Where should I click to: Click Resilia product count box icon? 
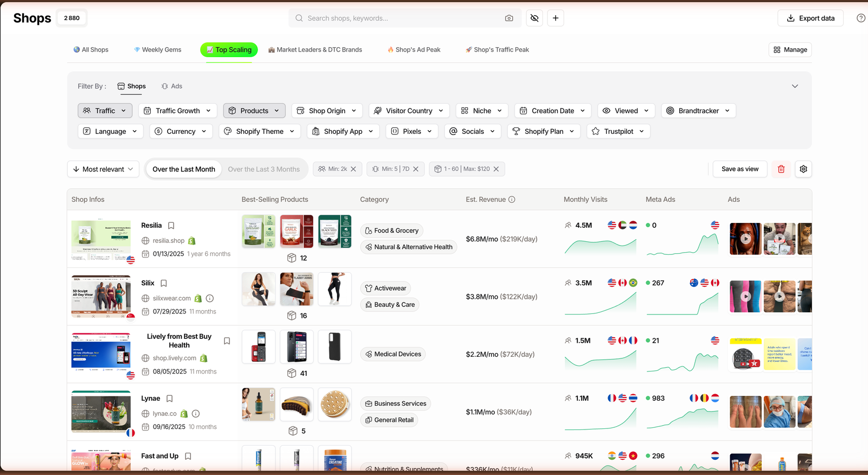(292, 258)
